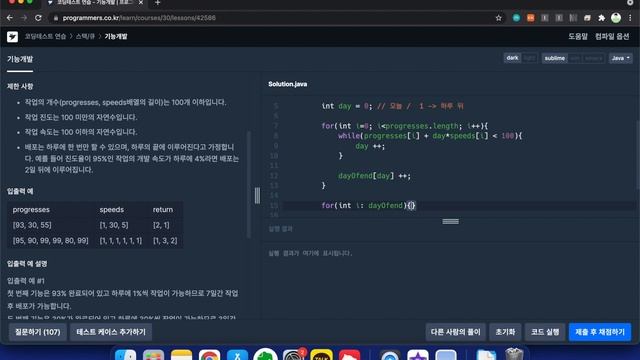Open yellow Notes app in Dock
The width and height of the screenshot is (640, 360).
181,355
